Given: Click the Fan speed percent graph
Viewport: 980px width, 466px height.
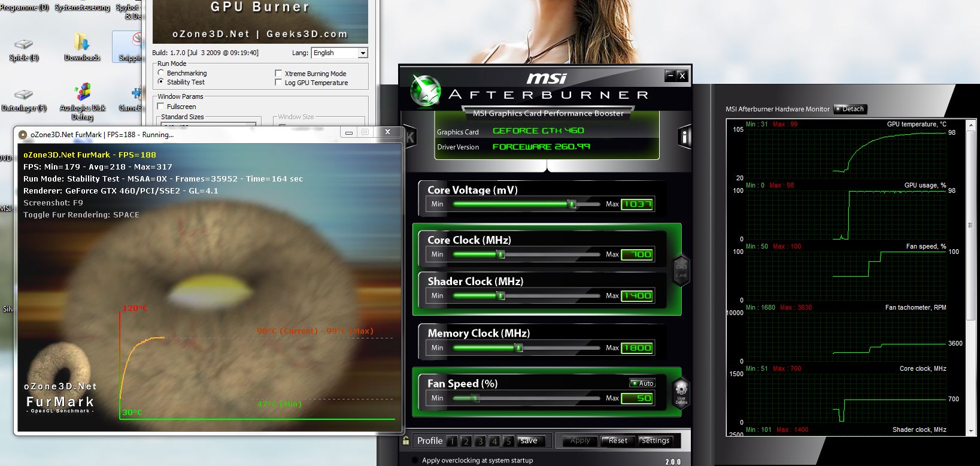Looking at the screenshot, I should [845, 276].
